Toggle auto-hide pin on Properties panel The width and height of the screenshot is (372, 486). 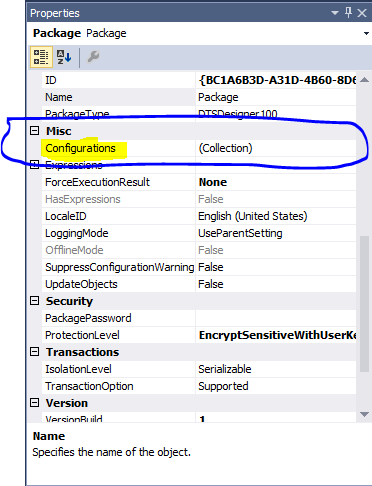coord(348,13)
